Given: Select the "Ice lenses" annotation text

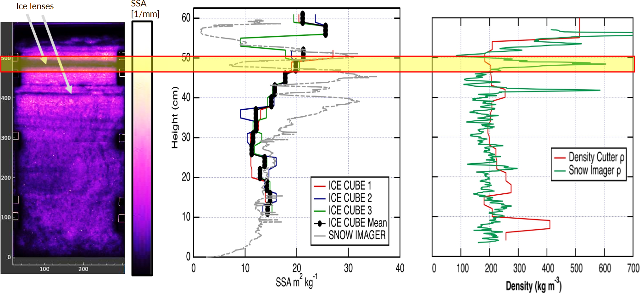Looking at the screenshot, I should coord(35,6).
